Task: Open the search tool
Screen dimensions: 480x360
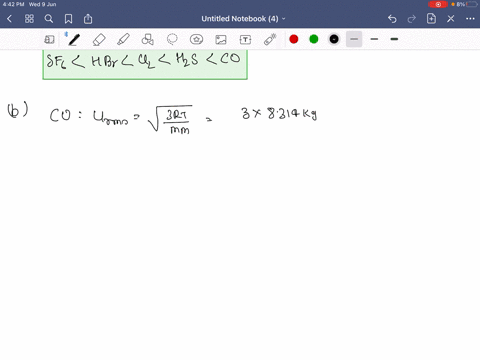Action: (x=49, y=19)
